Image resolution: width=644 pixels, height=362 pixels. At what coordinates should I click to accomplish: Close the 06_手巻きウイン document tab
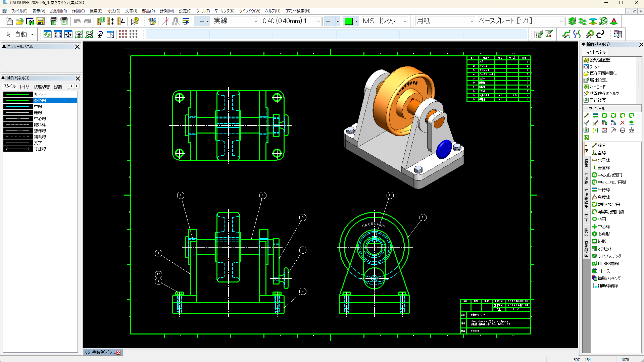point(118,352)
